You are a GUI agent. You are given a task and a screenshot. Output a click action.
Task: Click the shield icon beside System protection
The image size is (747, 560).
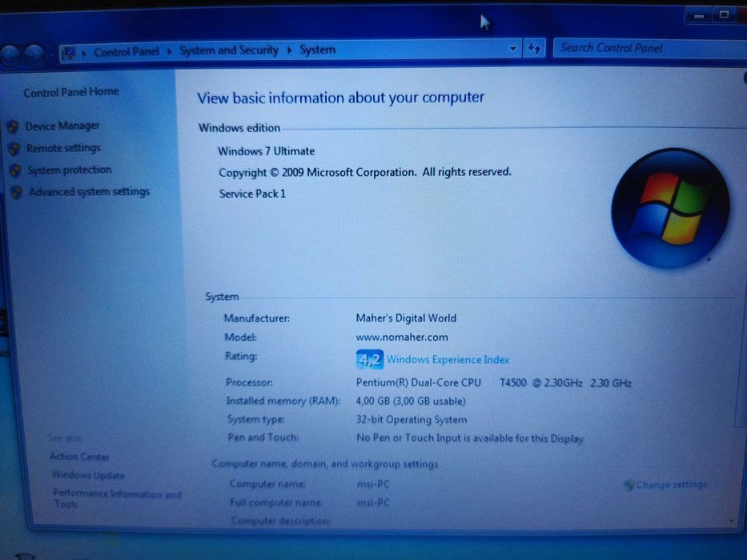point(15,170)
